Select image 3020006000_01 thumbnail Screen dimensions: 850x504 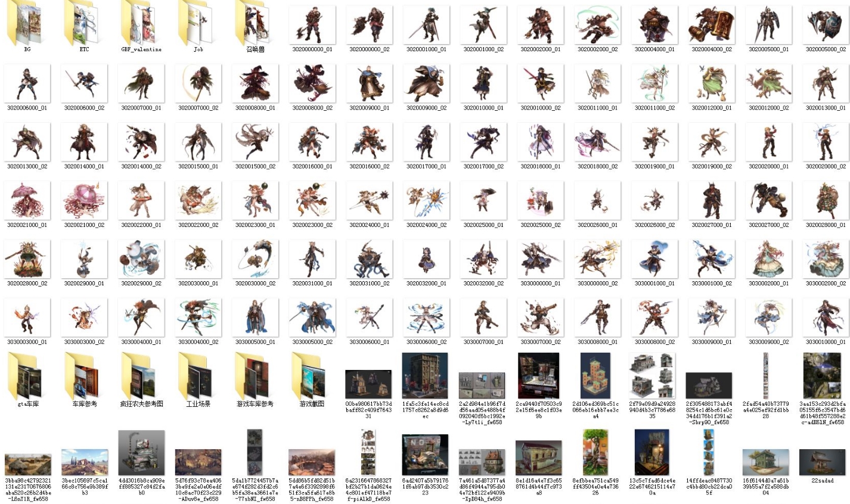point(26,83)
